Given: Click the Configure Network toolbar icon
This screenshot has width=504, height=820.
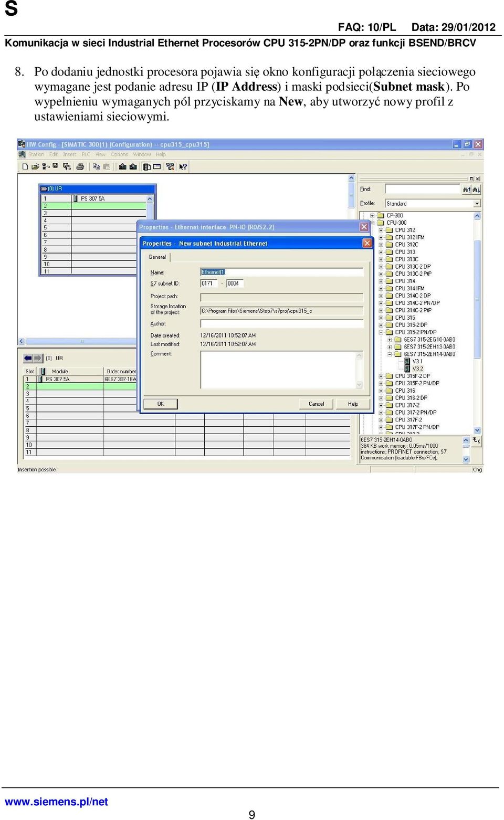Looking at the screenshot, I should tap(170, 166).
